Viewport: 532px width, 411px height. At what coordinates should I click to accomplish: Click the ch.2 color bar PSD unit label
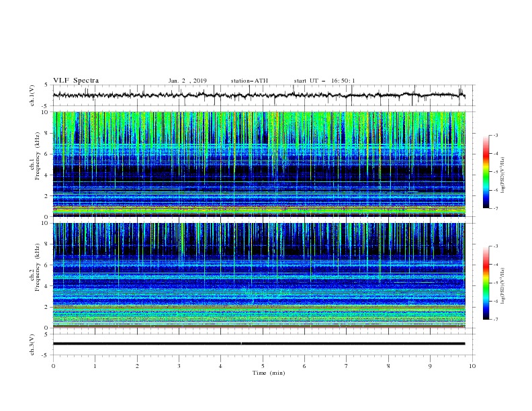pyautogui.click(x=502, y=286)
